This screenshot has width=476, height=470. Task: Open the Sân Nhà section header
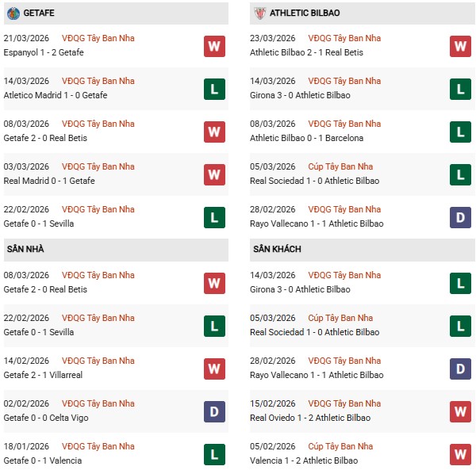coord(25,249)
